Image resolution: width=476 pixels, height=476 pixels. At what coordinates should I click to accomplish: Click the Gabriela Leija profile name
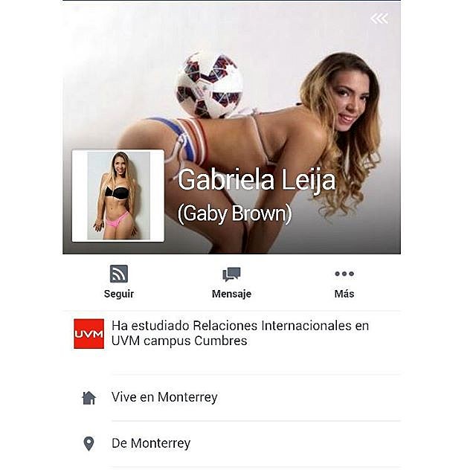pos(257,180)
